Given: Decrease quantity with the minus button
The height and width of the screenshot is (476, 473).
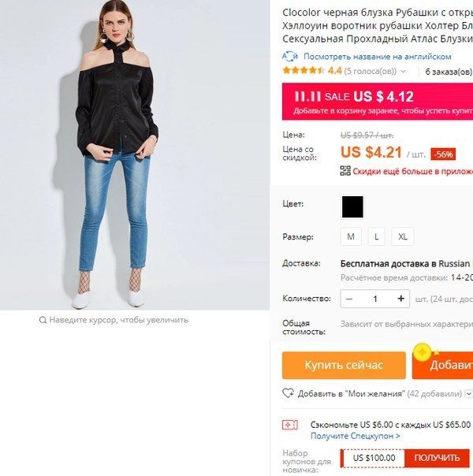Looking at the screenshot, I should pos(349,299).
